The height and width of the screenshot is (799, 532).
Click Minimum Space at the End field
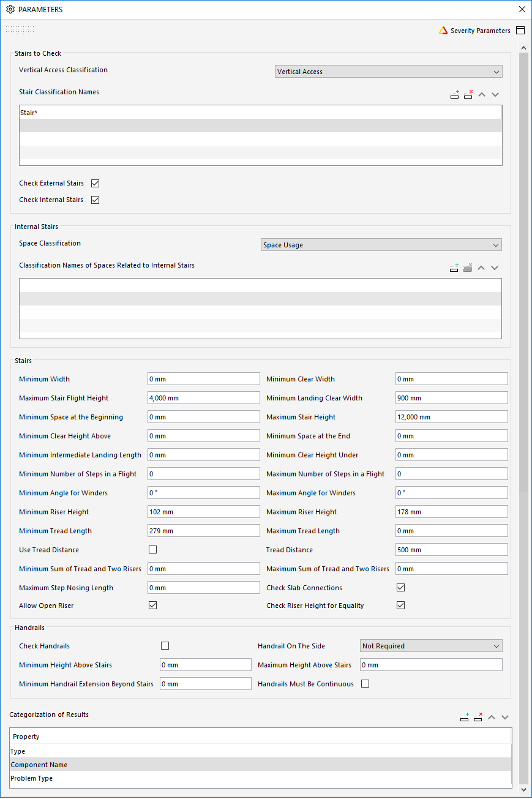[452, 436]
